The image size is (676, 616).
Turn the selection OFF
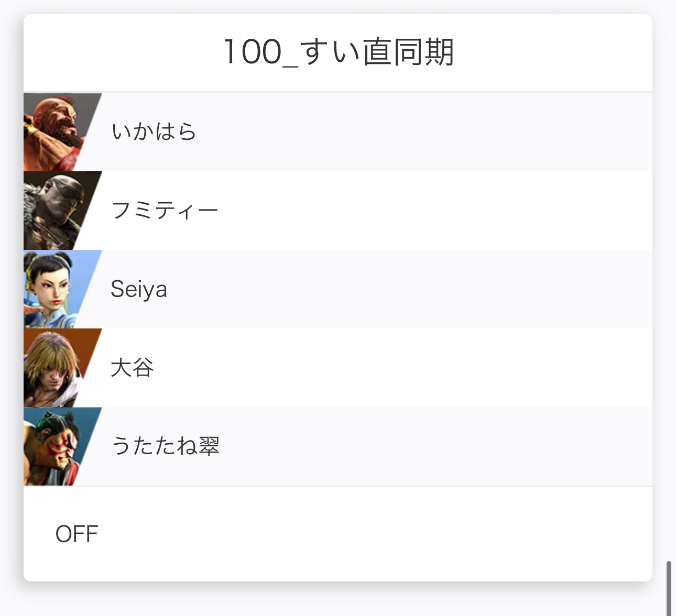click(77, 534)
